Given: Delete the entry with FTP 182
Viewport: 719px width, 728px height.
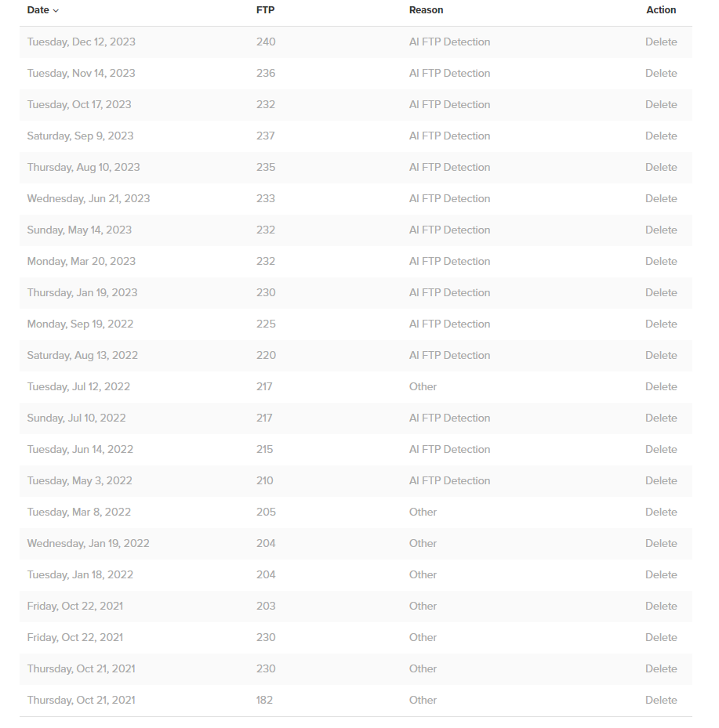Looking at the screenshot, I should (661, 701).
